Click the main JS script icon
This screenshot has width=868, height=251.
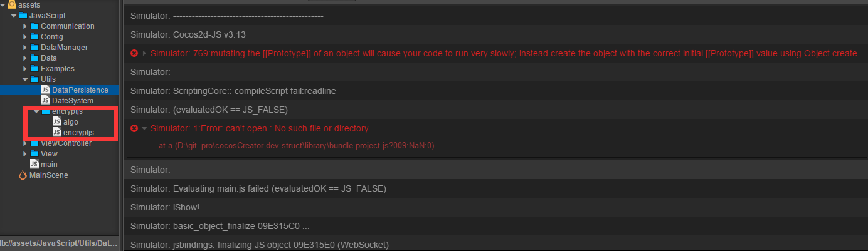pos(34,165)
